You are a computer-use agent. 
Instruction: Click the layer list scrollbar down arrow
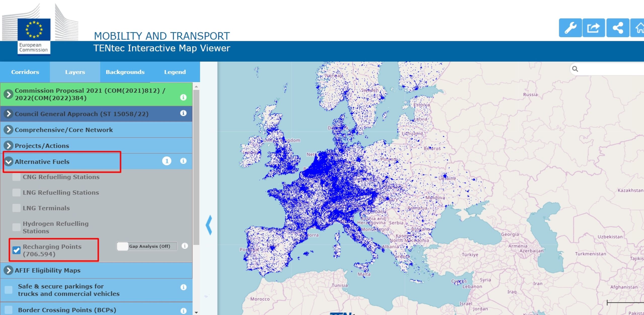[196, 312]
